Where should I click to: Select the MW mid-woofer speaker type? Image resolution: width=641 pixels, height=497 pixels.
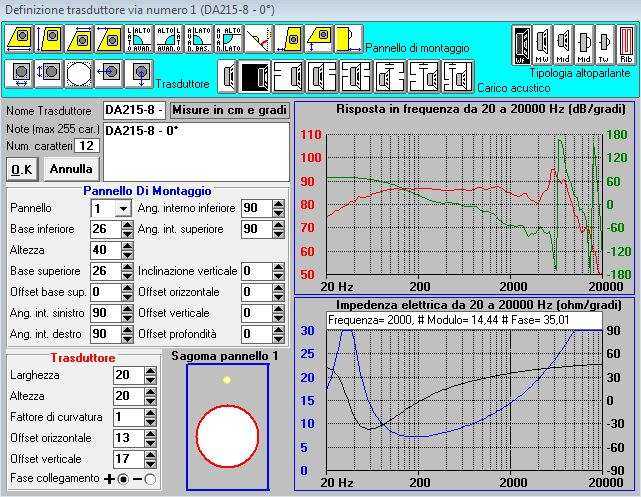pos(542,45)
